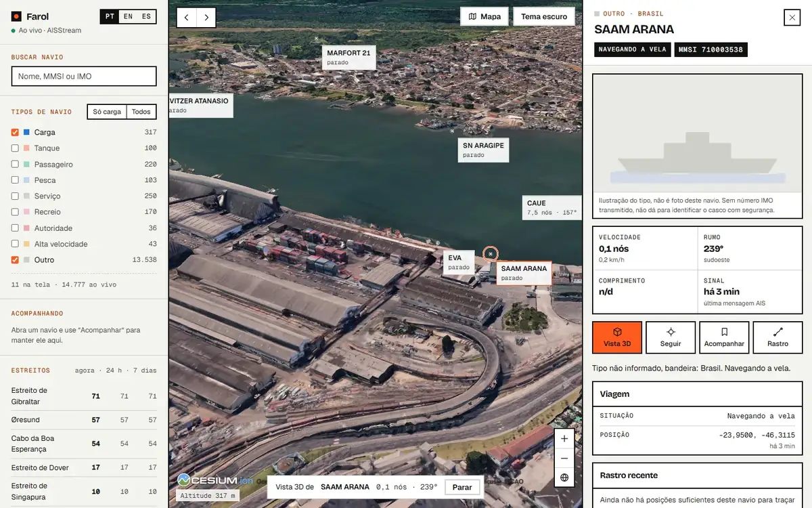Screen dimensions: 812x508
Task: Click the ship search input field
Action: pyautogui.click(x=84, y=76)
